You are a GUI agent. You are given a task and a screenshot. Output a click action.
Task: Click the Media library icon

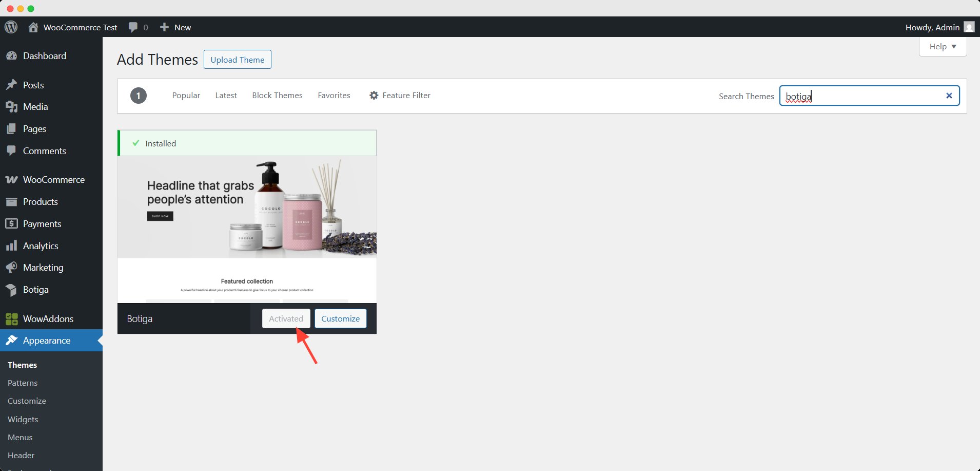click(11, 107)
